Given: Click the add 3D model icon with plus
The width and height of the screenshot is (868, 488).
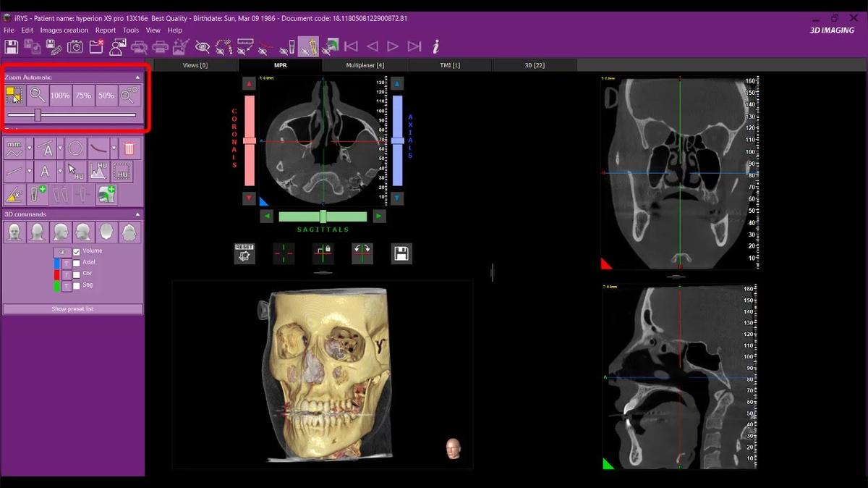Looking at the screenshot, I should (107, 194).
